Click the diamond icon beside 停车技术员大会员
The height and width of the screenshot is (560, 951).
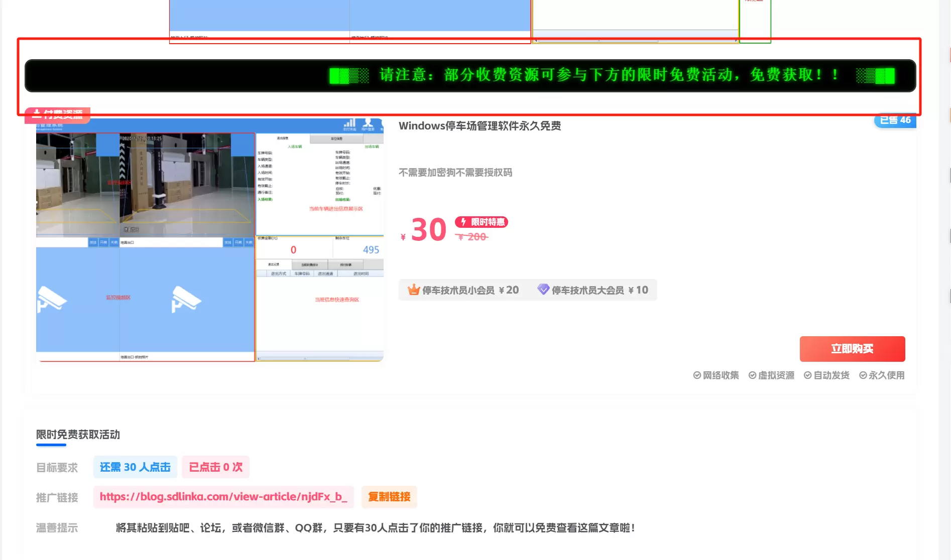coord(543,289)
